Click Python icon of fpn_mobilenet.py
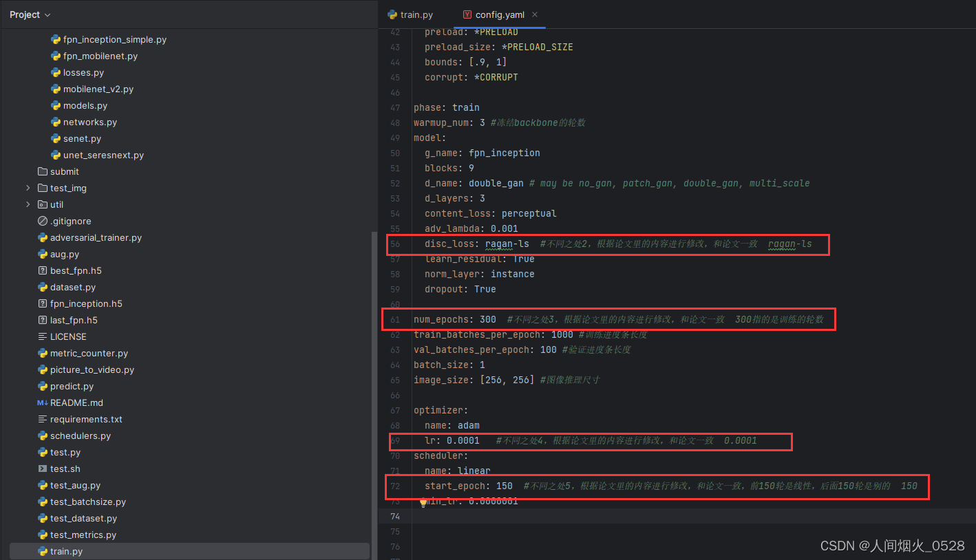Image resolution: width=976 pixels, height=560 pixels. [x=56, y=56]
